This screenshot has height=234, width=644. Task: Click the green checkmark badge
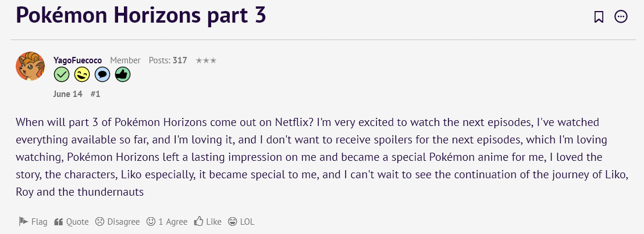[62, 74]
